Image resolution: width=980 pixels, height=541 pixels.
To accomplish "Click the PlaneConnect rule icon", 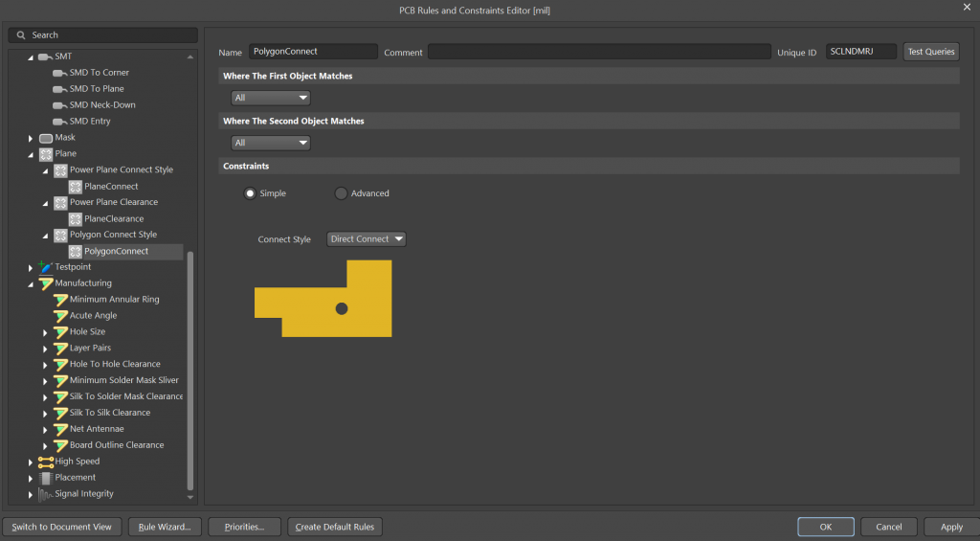I will point(75,187).
